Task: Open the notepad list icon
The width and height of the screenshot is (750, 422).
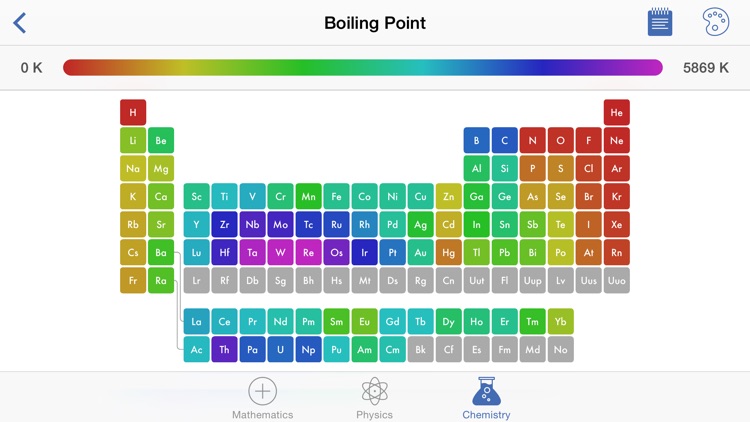Action: (x=660, y=22)
